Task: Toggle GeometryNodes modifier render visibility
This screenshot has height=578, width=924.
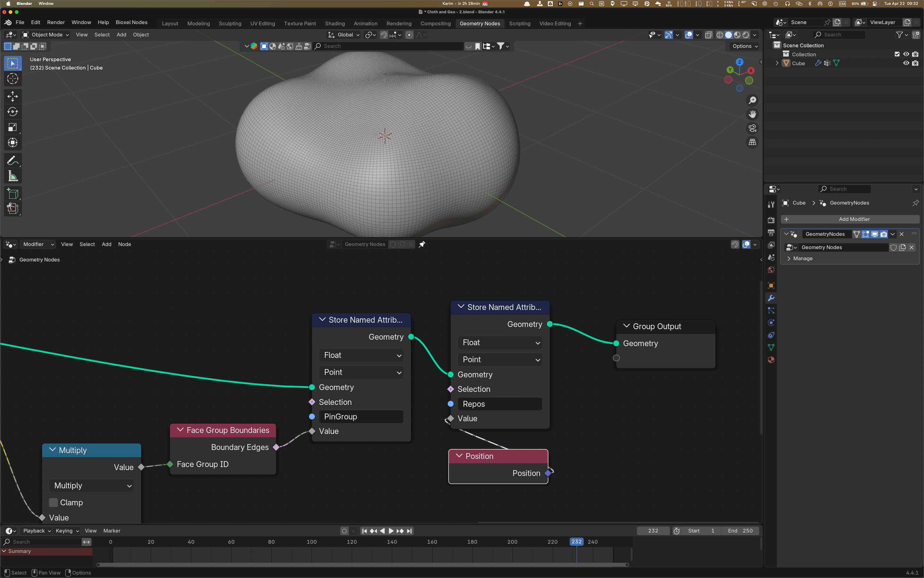Action: [884, 234]
